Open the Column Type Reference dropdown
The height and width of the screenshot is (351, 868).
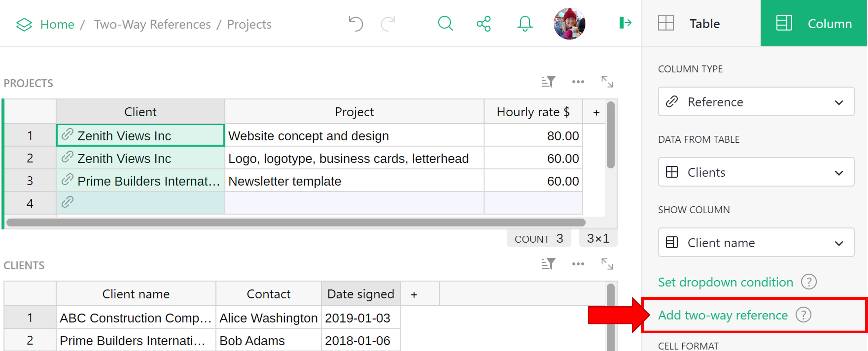[756, 102]
